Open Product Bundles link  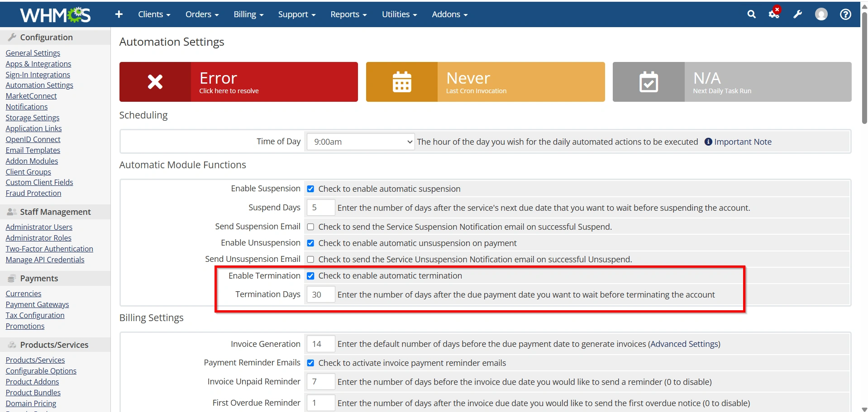click(33, 393)
